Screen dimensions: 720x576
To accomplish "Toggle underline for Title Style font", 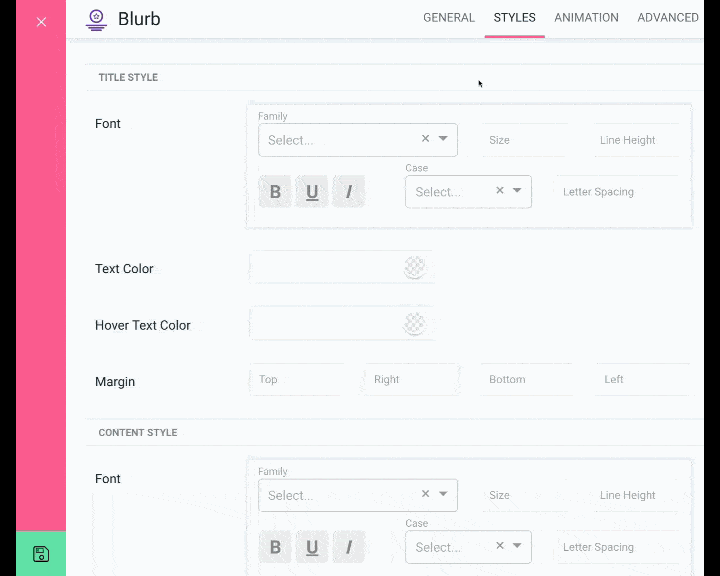I will click(x=312, y=192).
